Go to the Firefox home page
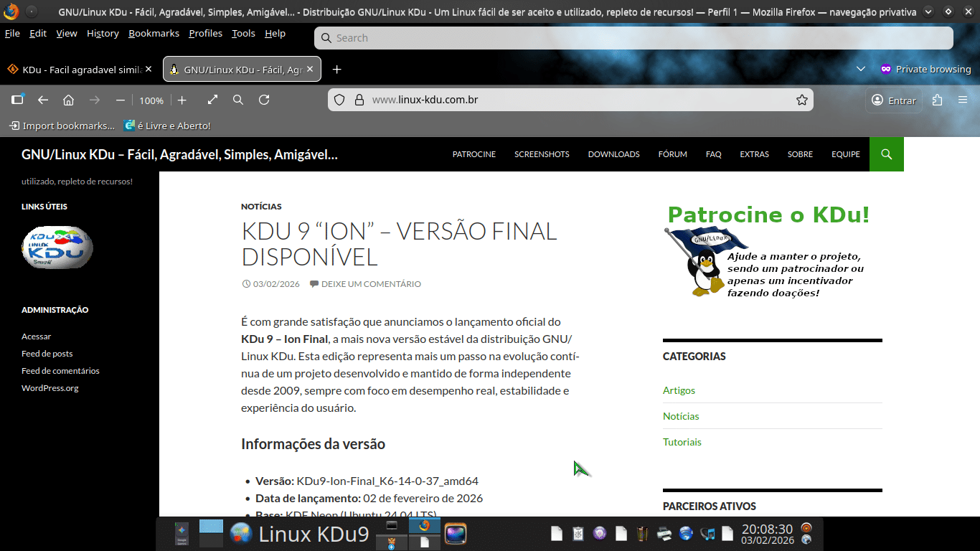The height and width of the screenshot is (551, 980). click(69, 100)
